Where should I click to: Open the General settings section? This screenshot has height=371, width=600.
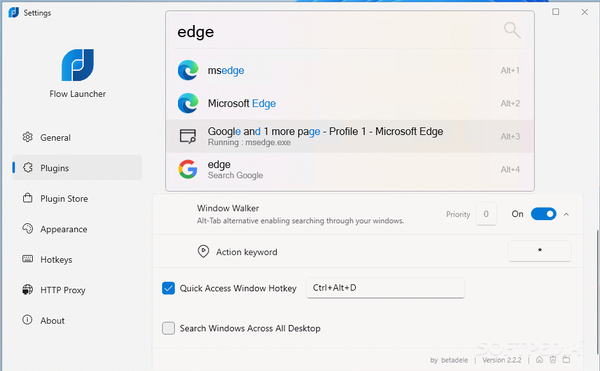coord(77,137)
